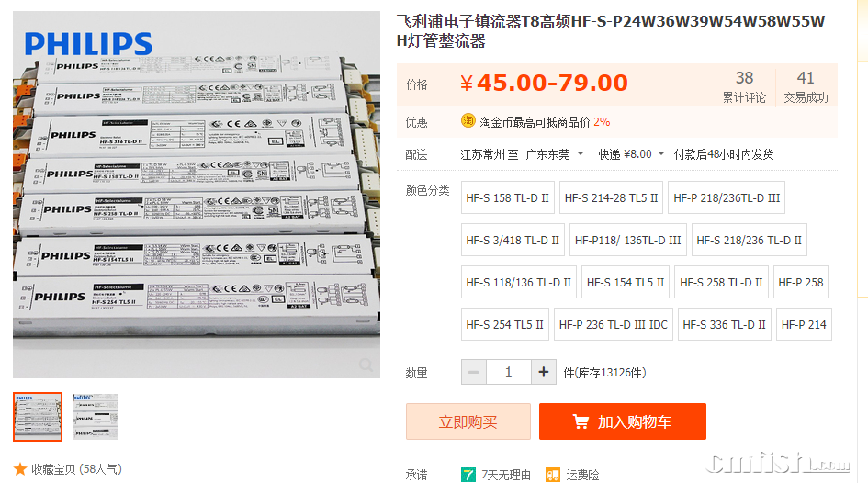Screen dimensions: 868x483
Task: Decrease quantity with the minus button
Action: [474, 372]
